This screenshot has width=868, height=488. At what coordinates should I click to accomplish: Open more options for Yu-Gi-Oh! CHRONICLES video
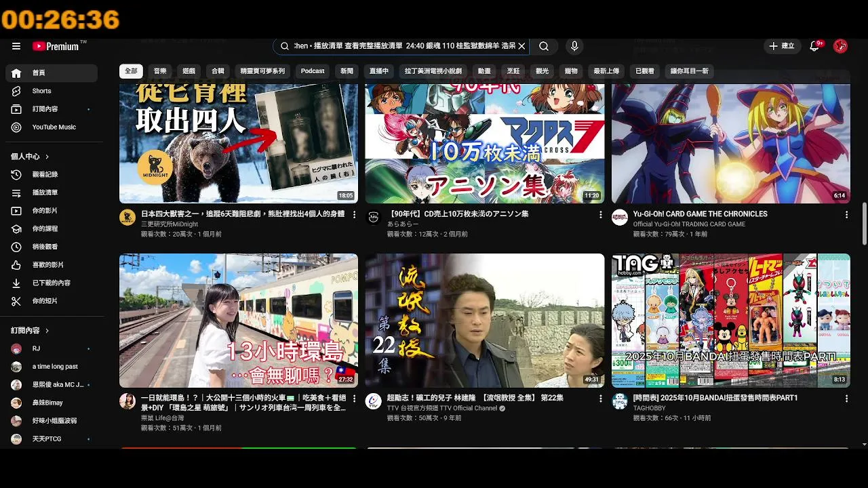pyautogui.click(x=846, y=214)
